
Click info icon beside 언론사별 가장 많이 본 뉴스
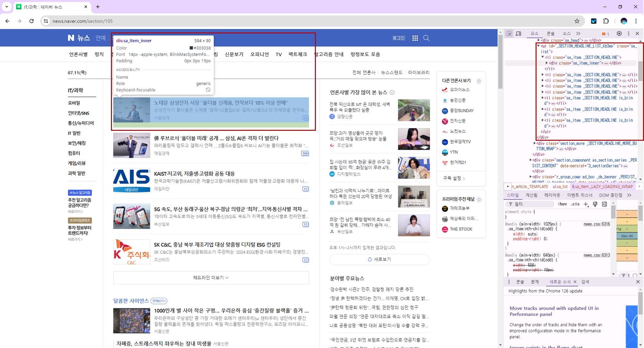pyautogui.click(x=392, y=93)
